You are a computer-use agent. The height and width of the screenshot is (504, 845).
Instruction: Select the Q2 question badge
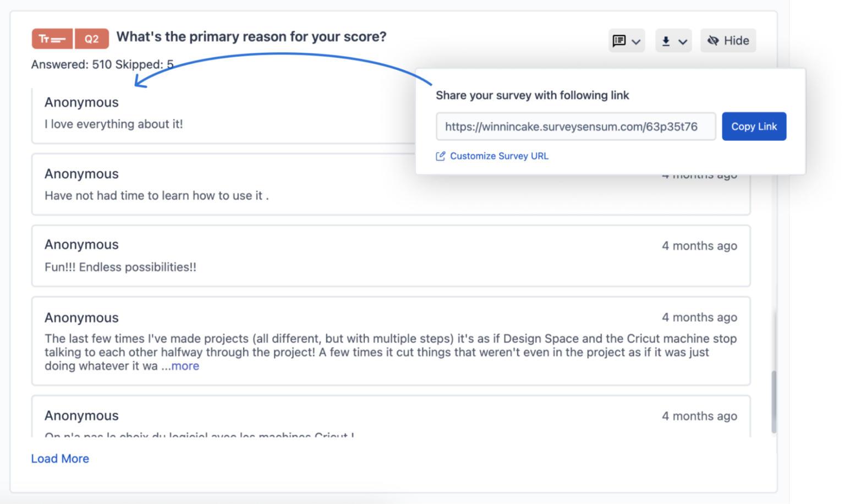91,39
